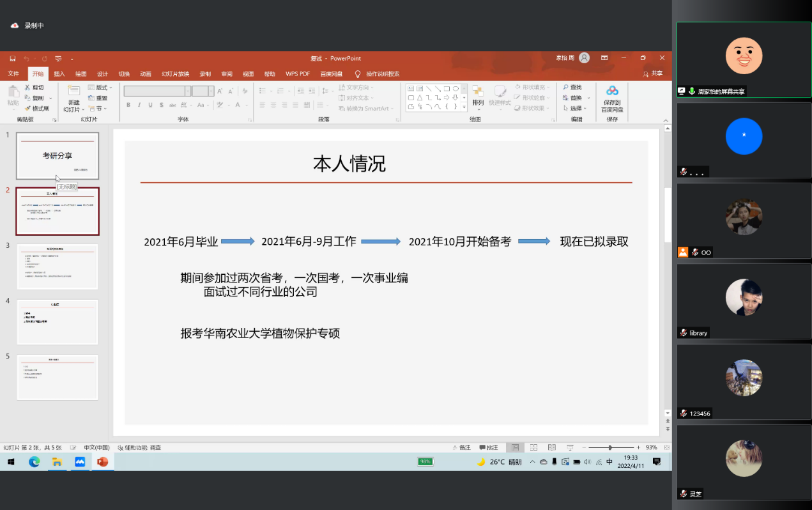This screenshot has width=812, height=510.
Task: Open the Insert (插入) ribbon tab
Action: tap(59, 73)
